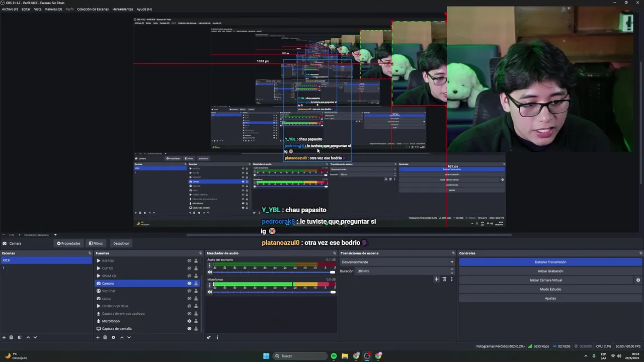This screenshot has width=644, height=362.
Task: Hide Captura de pantalla source eye icon
Action: tap(189, 329)
